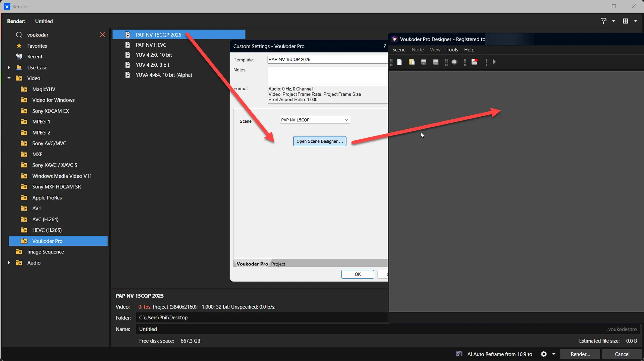Click the AI Auto Reframe icon

pyautogui.click(x=459, y=354)
